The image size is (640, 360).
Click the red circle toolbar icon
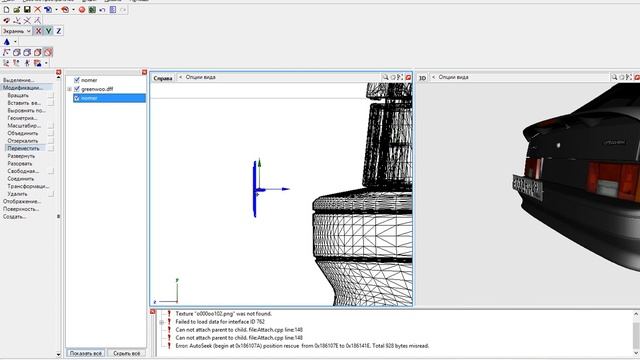82,9
